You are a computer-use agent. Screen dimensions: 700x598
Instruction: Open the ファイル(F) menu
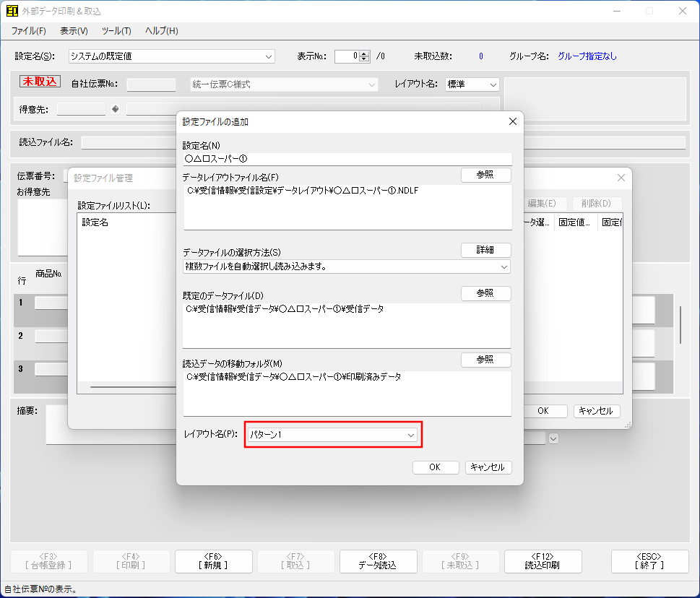[x=29, y=31]
